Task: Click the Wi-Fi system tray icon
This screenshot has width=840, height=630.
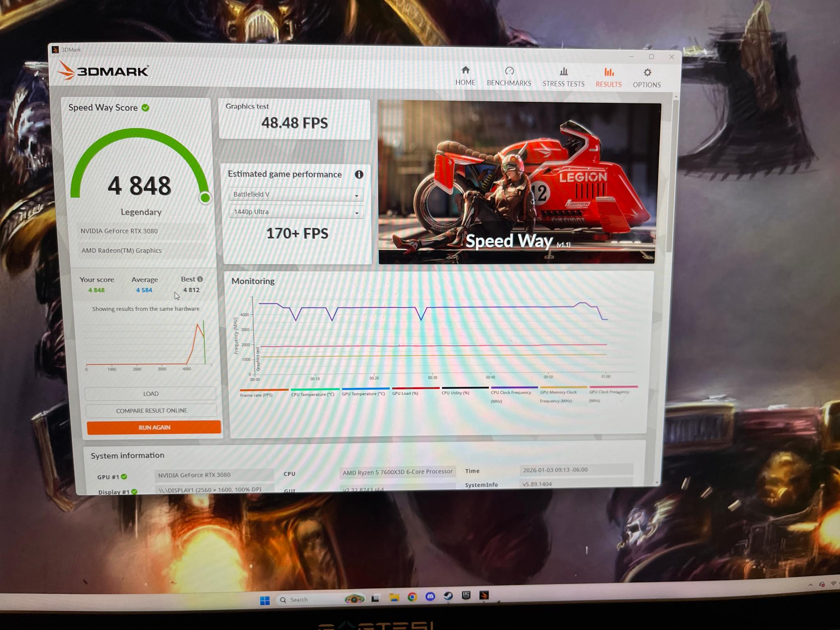Action: point(833,583)
